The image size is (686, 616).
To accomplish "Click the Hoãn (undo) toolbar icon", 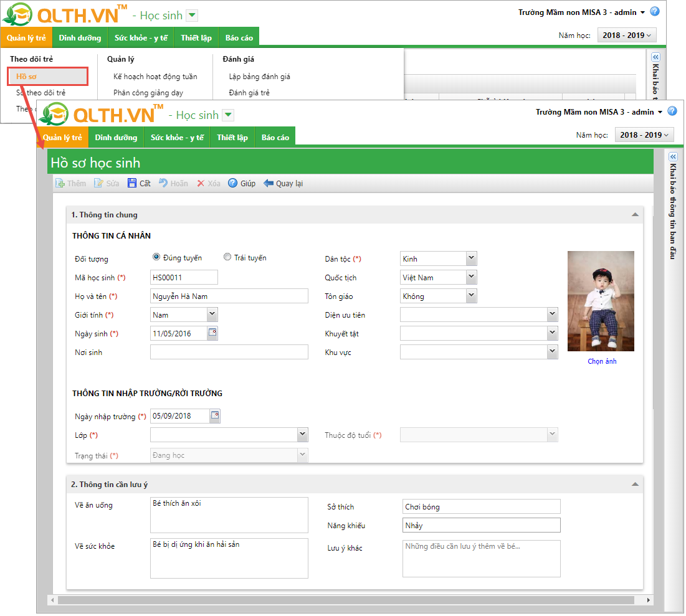I will click(x=163, y=184).
